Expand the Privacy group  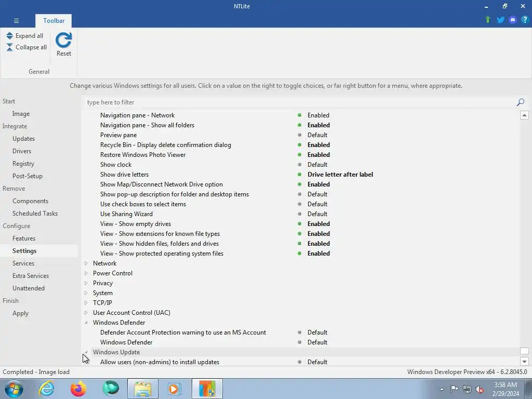[86, 283]
